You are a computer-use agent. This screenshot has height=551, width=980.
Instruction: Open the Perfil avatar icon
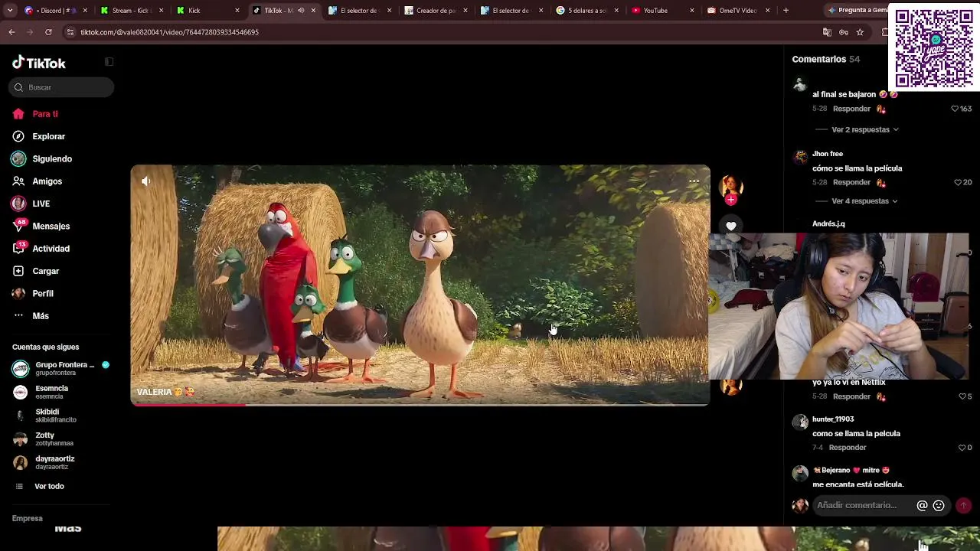(x=18, y=293)
